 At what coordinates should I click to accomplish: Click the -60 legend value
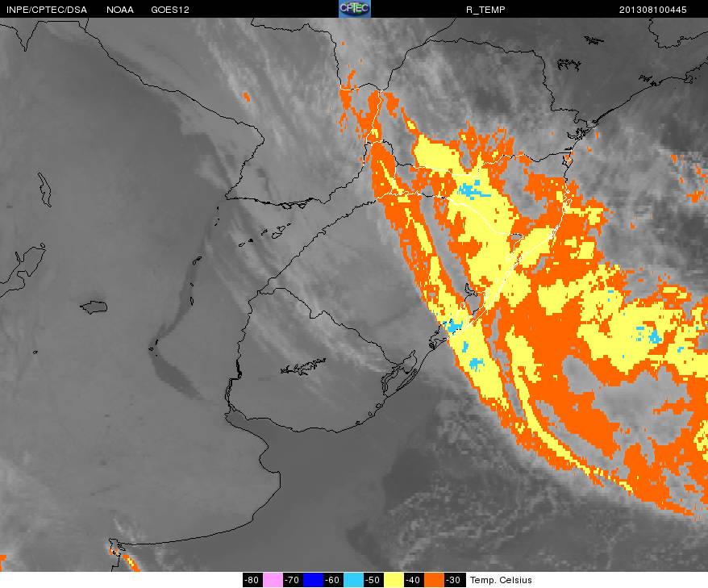[x=333, y=580]
